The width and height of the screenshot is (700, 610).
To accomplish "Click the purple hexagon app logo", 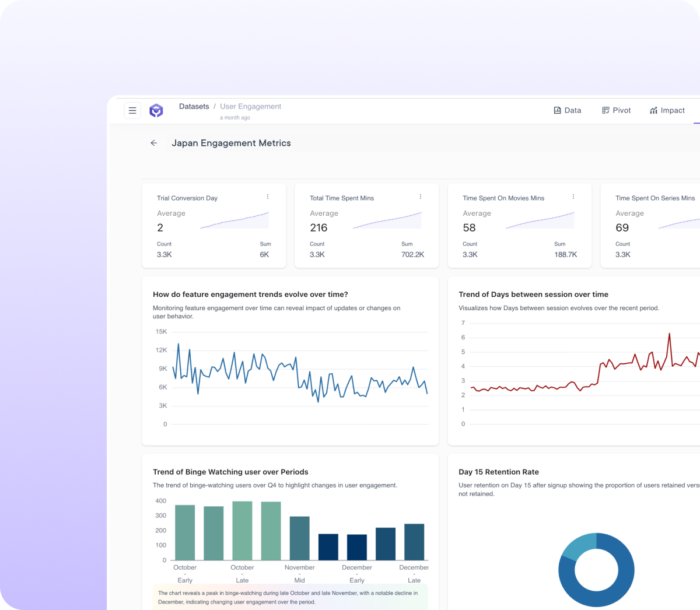I will pyautogui.click(x=156, y=110).
